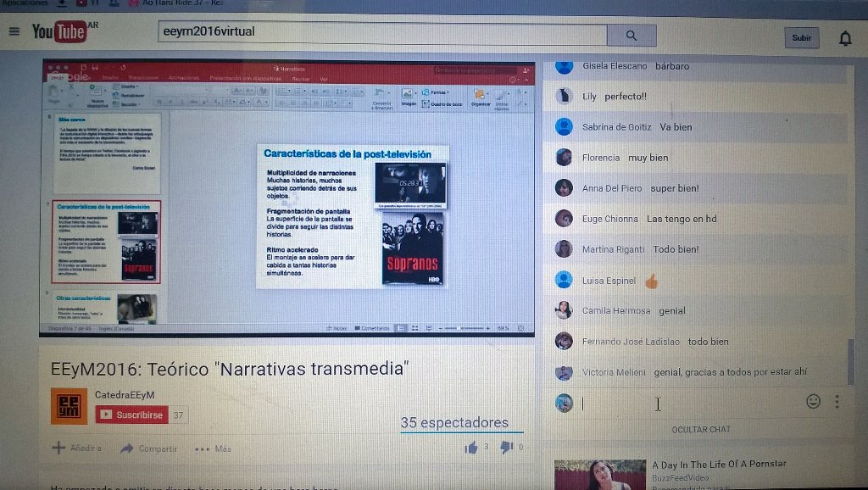Click the name Fernando José Ladislao in chat

coord(631,342)
